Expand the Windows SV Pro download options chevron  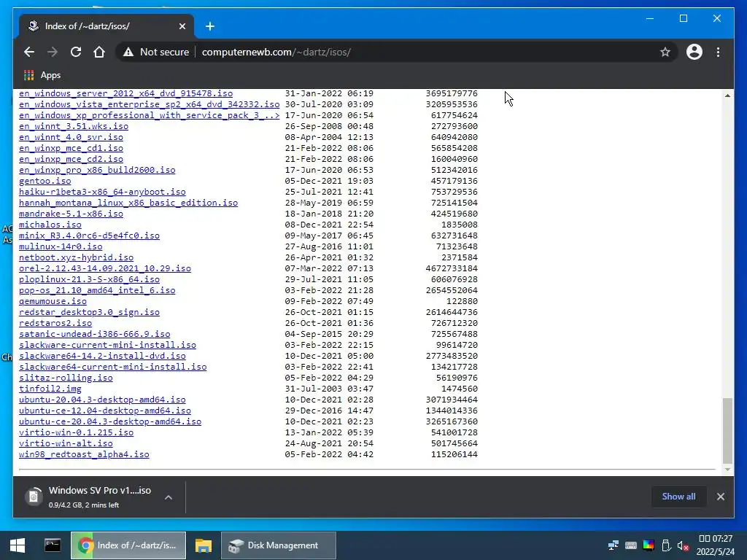169,497
